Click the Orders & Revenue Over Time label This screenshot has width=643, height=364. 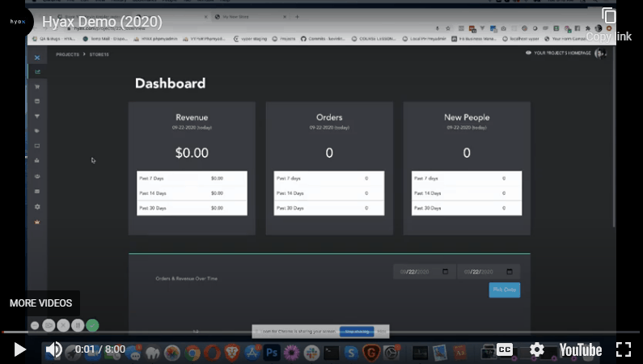187,278
